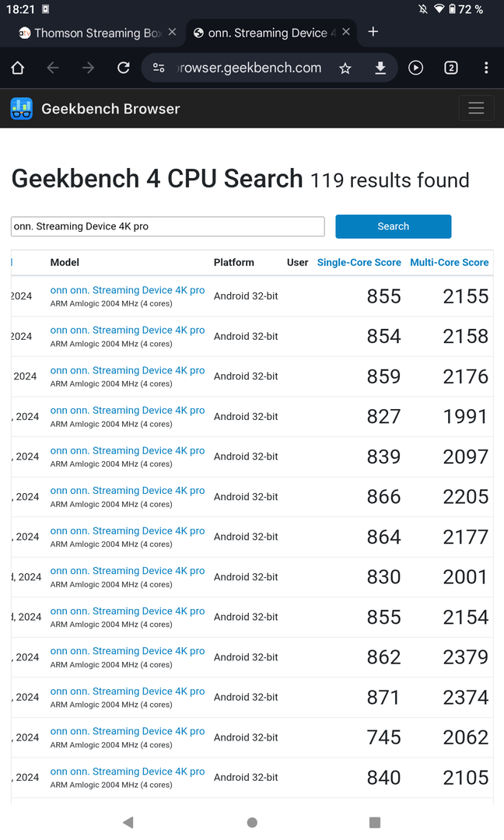The image size is (504, 840).
Task: Tap the site info icon in address bar
Action: click(x=159, y=68)
